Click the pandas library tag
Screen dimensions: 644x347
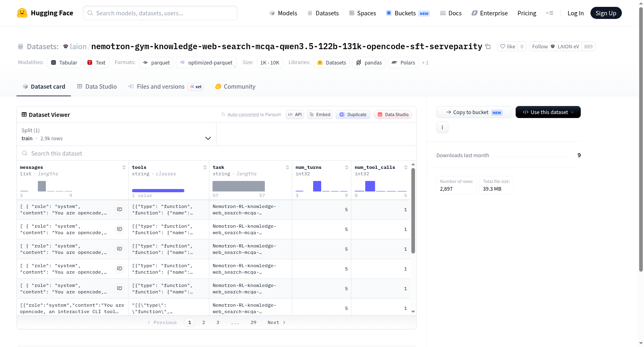click(x=369, y=62)
